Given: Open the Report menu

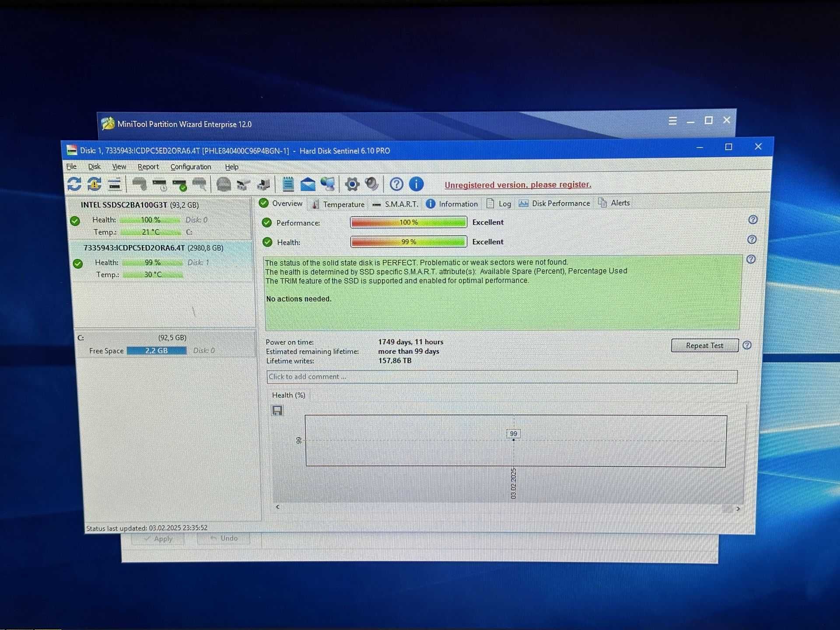Looking at the screenshot, I should click(x=148, y=167).
